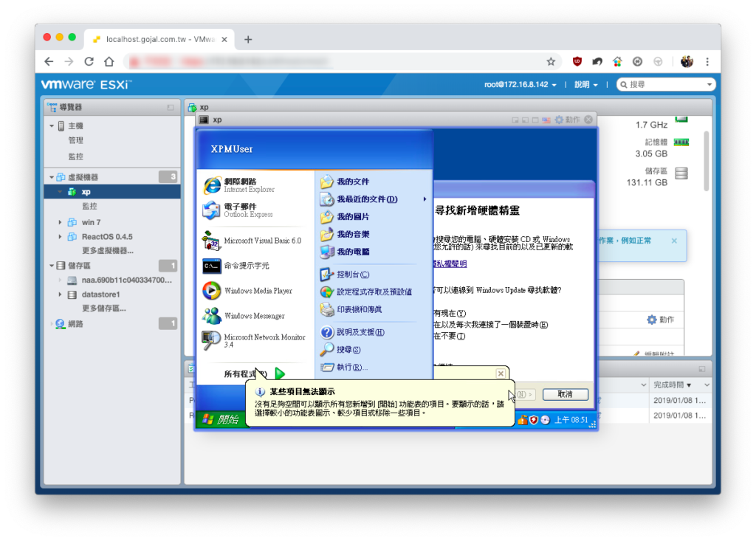This screenshot has width=756, height=541.
Task: Open 我的音樂 folder
Action: tap(345, 235)
